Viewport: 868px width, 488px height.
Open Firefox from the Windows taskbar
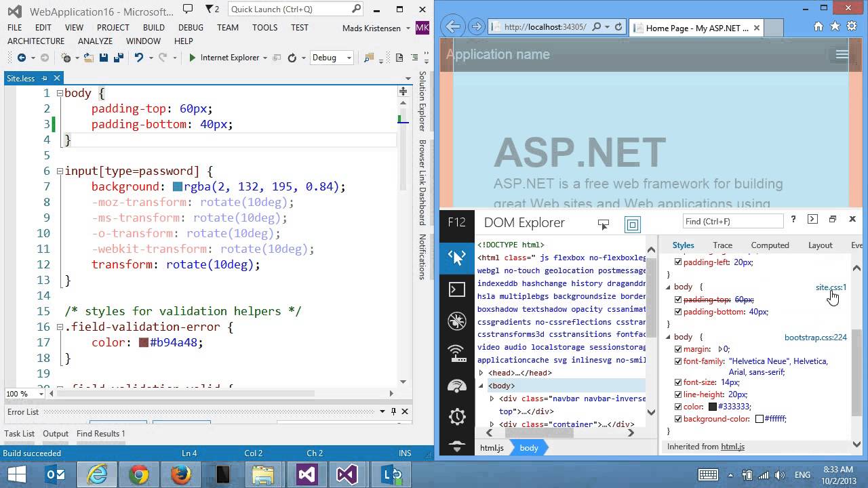(180, 474)
